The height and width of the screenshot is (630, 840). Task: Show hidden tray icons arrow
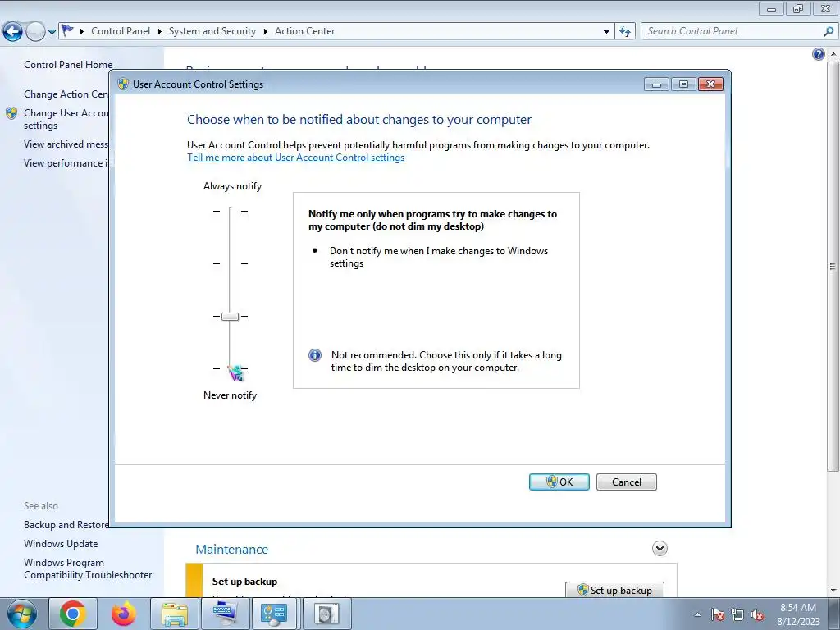697,614
